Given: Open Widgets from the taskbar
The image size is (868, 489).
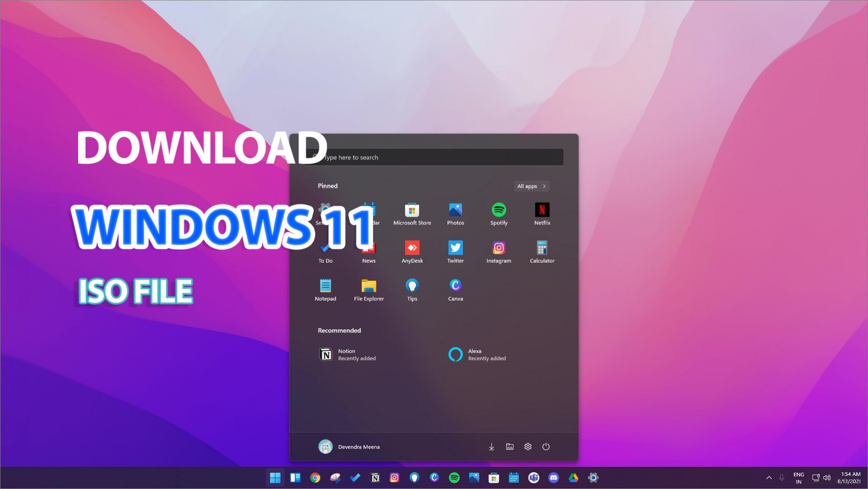Looking at the screenshot, I should point(295,478).
